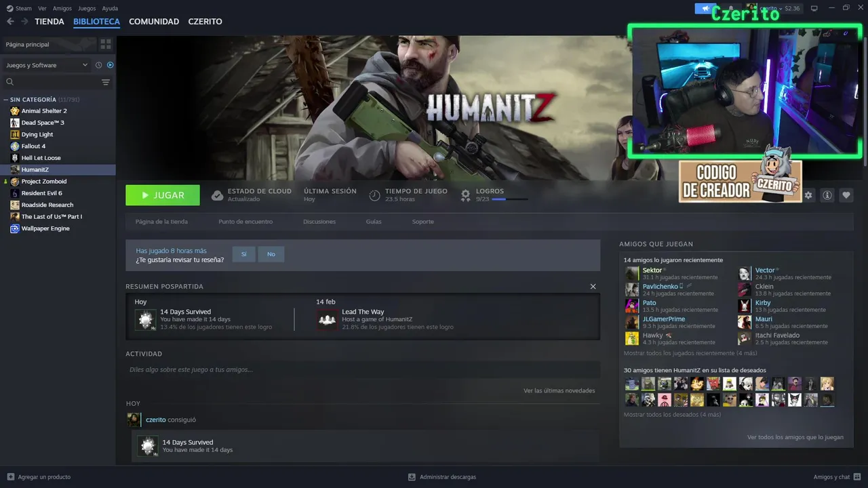Screen dimensions: 868x488
Task: Click the Lead The Way achievement icon
Action: (327, 319)
